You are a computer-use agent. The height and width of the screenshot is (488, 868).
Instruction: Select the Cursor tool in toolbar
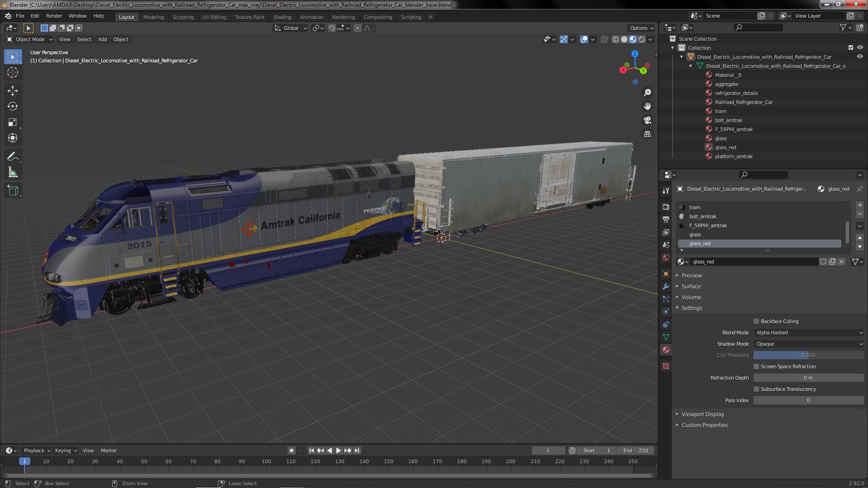(x=13, y=72)
